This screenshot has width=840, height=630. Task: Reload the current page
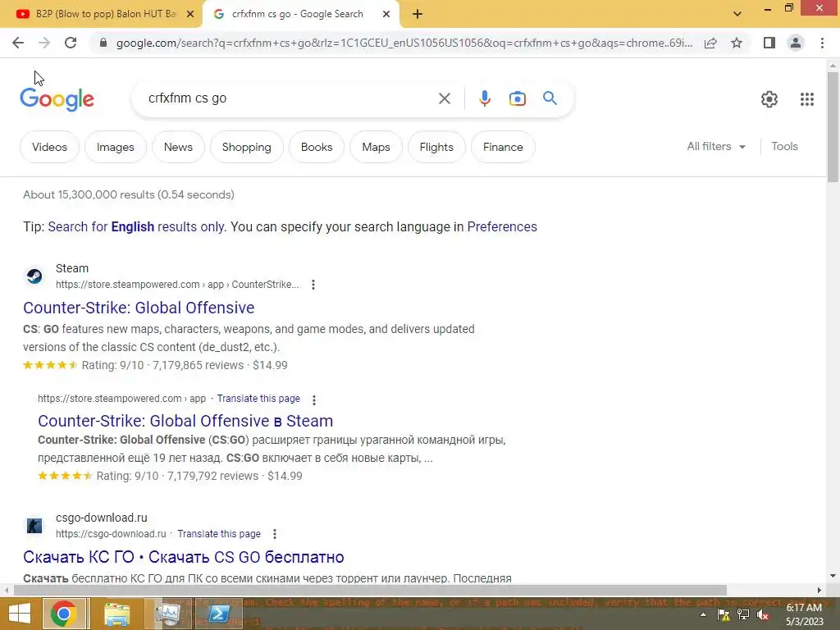point(71,43)
